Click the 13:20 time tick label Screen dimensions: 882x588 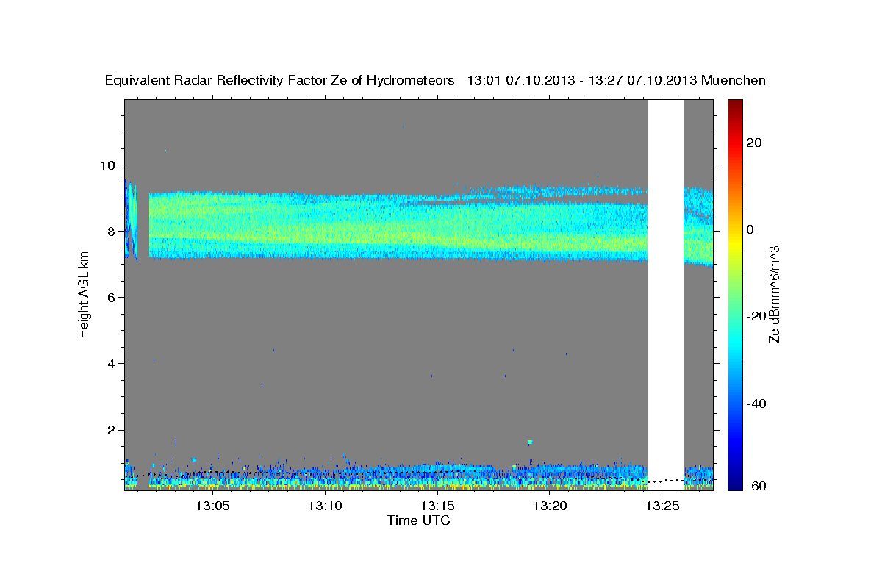551,506
